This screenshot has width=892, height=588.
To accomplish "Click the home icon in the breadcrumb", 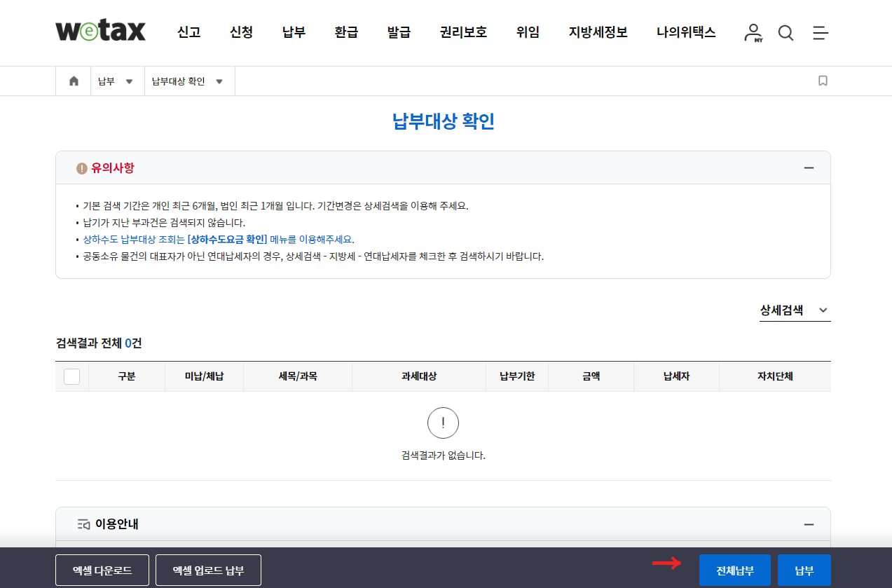I will (x=73, y=81).
